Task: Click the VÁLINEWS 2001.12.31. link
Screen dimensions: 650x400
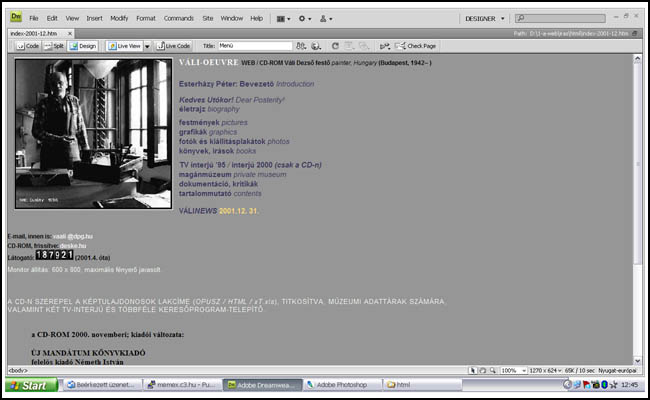Action: click(x=218, y=211)
